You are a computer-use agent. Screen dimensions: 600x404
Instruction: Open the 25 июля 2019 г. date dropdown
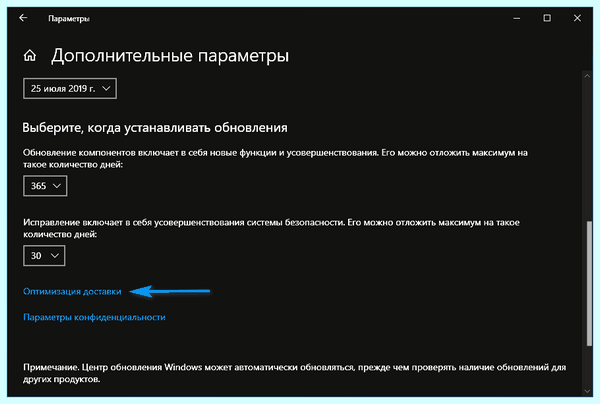coord(70,88)
